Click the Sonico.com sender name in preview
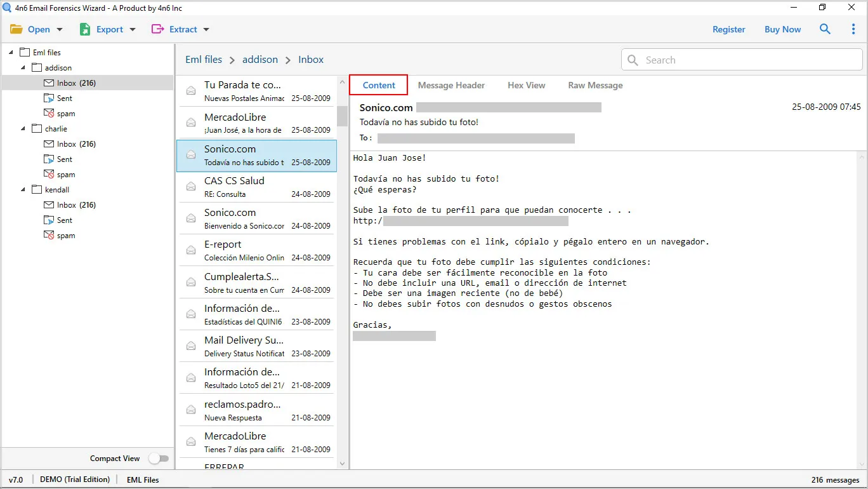868x489 pixels. click(x=386, y=108)
